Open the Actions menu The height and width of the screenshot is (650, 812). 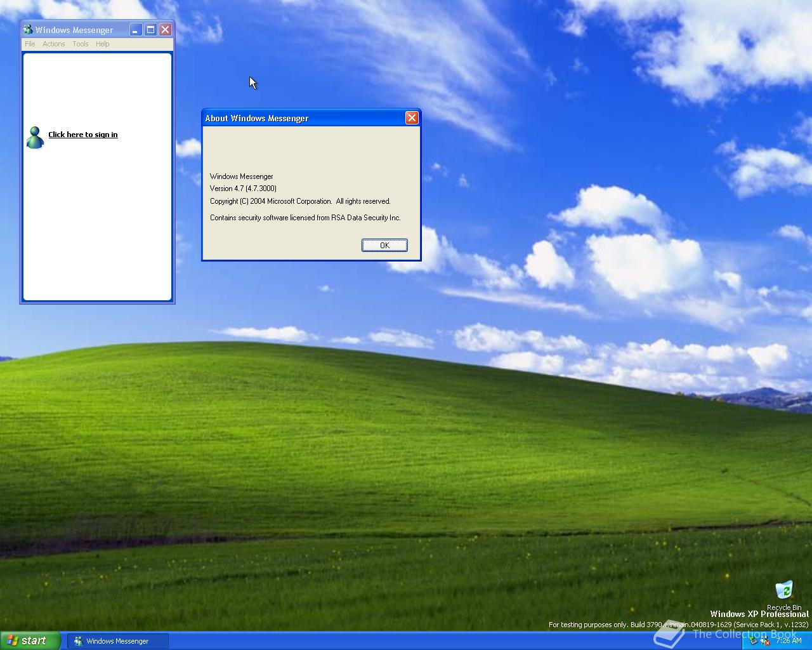53,44
